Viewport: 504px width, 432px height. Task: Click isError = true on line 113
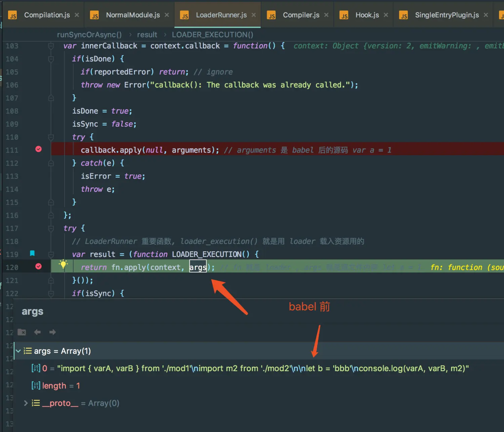tap(113, 176)
